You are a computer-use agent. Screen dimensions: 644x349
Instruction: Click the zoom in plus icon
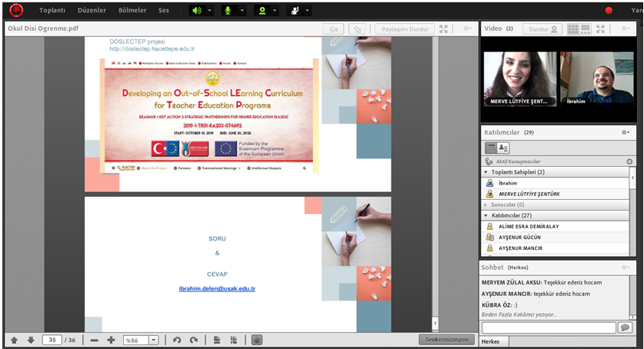point(111,340)
